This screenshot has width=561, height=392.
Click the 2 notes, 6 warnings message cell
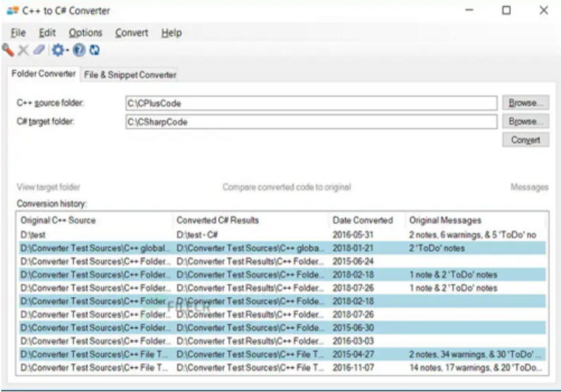[472, 235]
